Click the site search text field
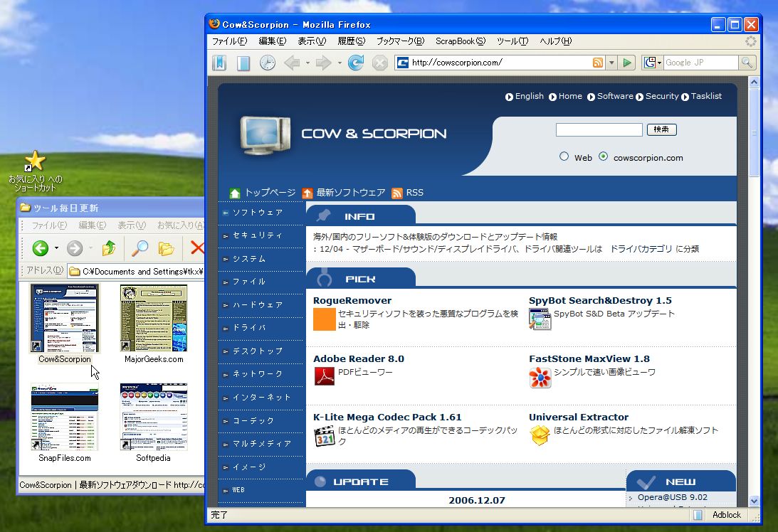This screenshot has width=778, height=532. coord(599,130)
